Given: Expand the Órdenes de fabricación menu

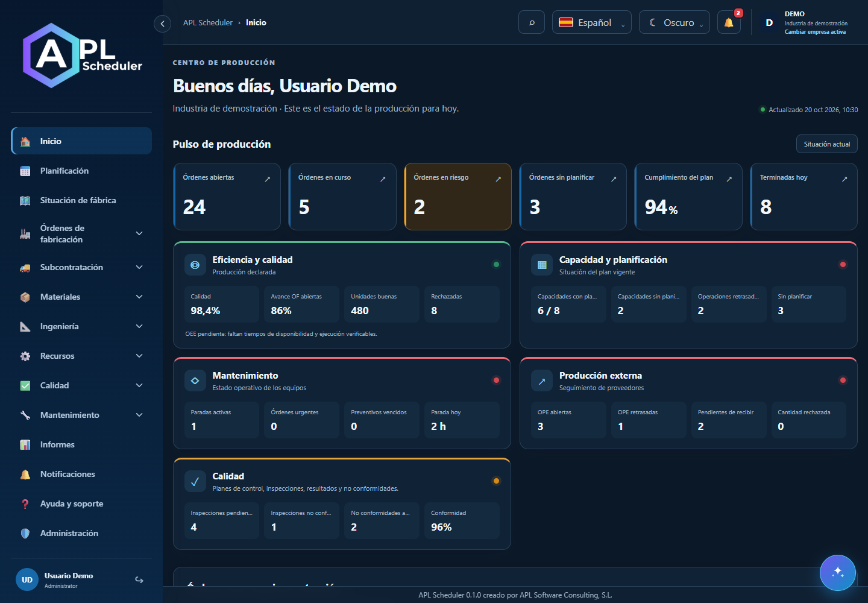Looking at the screenshot, I should 81,234.
